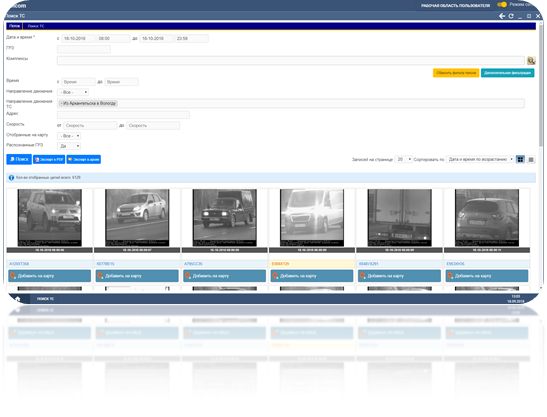Click the map pin icon under the white van
Image resolution: width=547 pixels, height=417 pixels.
(275, 276)
